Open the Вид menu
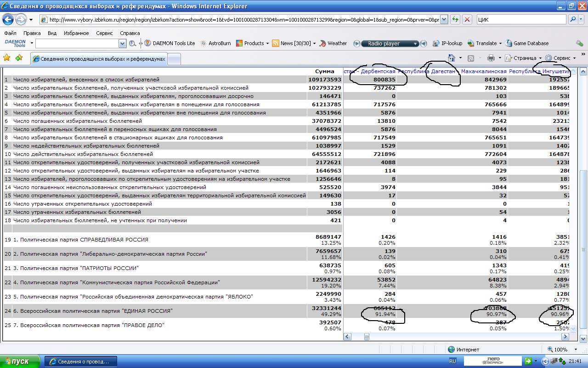Viewport: 588px width, 368px height. click(x=52, y=33)
